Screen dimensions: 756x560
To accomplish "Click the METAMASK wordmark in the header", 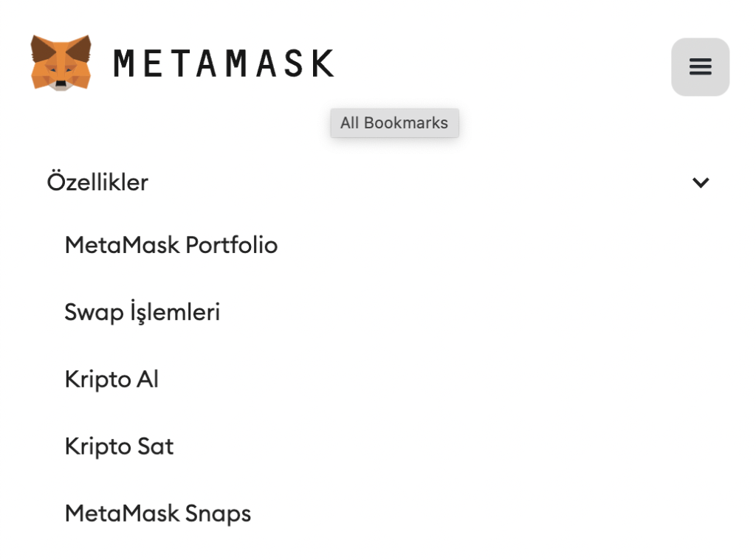I will 221,63.
